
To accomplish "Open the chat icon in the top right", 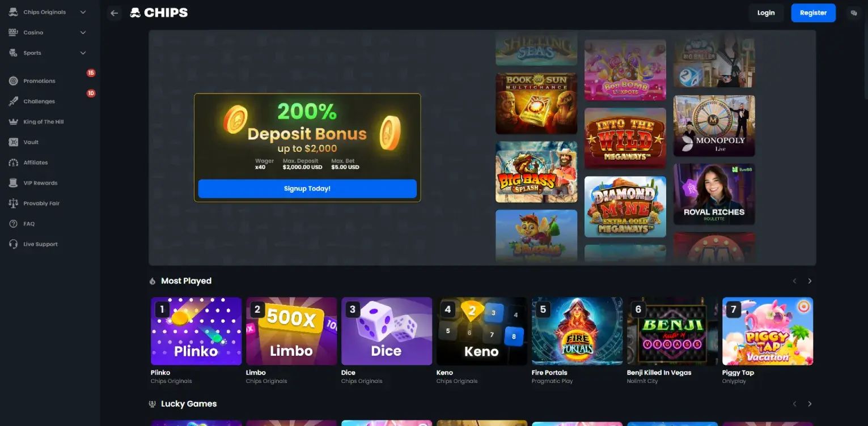I will tap(854, 13).
